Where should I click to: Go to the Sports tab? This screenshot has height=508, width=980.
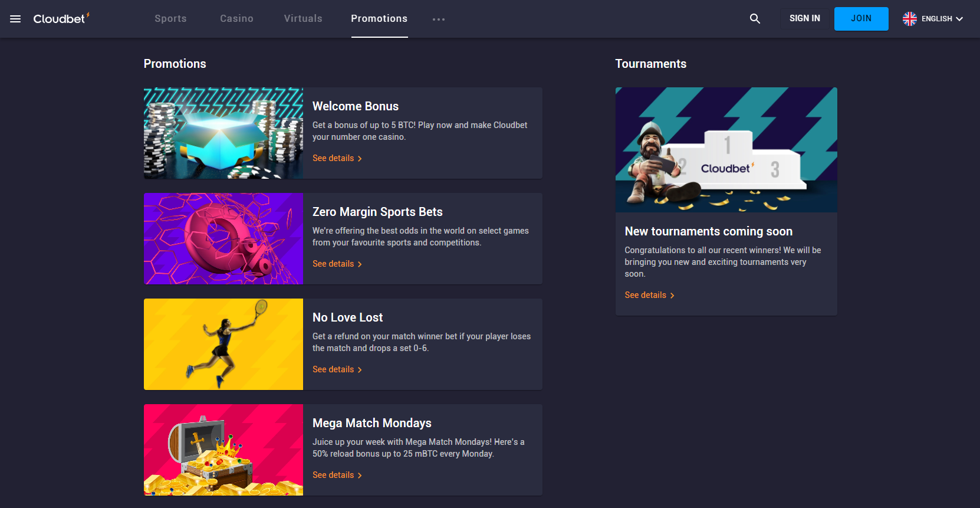[170, 18]
